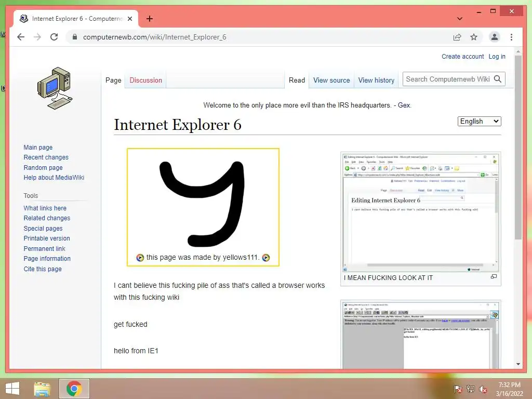Image resolution: width=532 pixels, height=399 pixels.
Task: Open the share page icon in address bar
Action: click(x=457, y=37)
